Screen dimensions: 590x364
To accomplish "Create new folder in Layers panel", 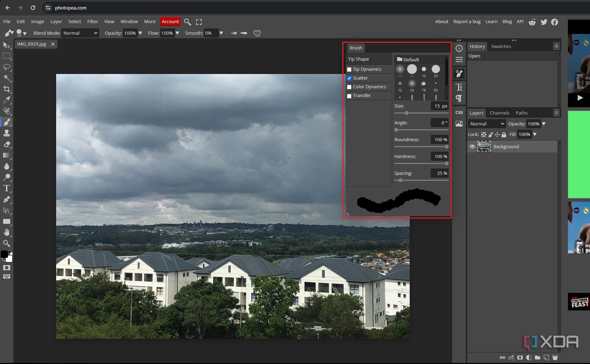I will 537,358.
